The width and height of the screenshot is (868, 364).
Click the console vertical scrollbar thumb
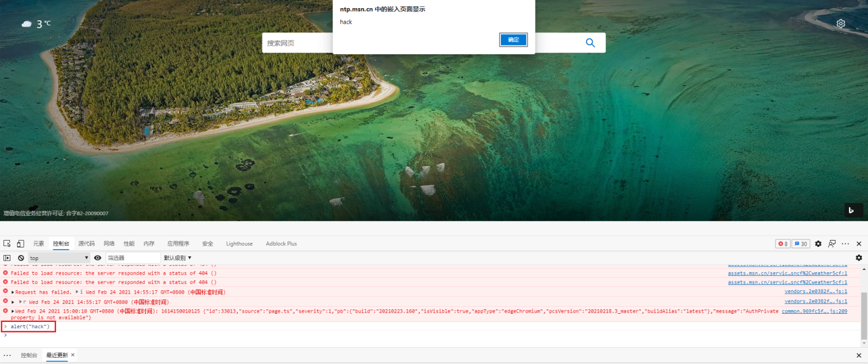click(864, 316)
